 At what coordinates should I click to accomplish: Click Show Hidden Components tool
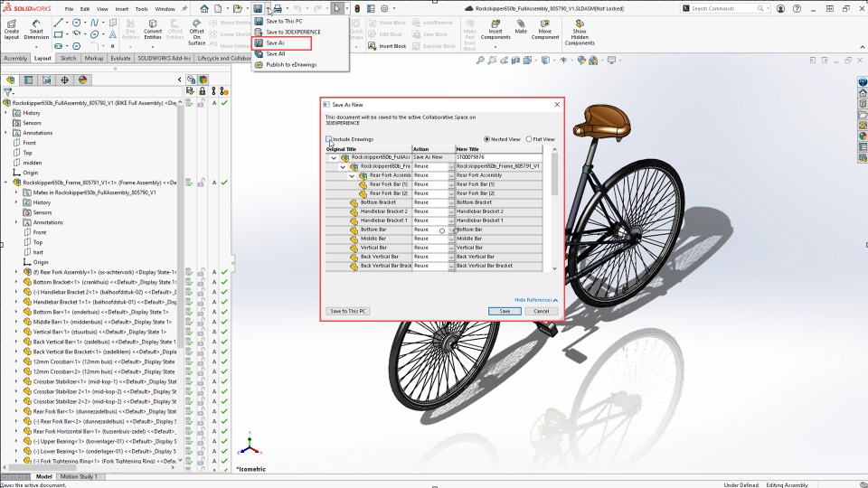click(x=580, y=33)
